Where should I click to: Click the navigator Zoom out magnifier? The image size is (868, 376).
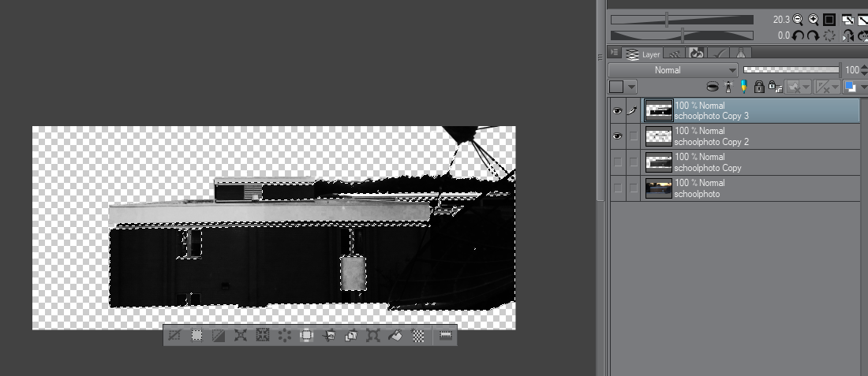point(798,20)
